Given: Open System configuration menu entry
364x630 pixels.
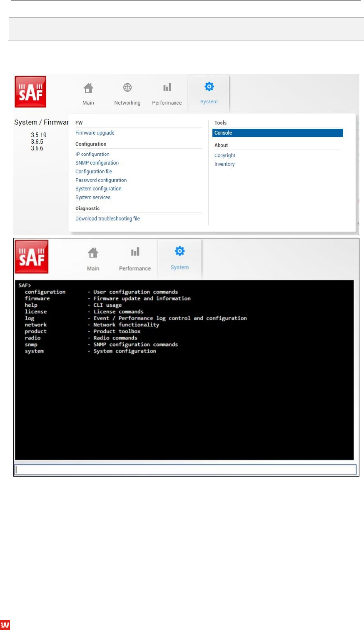Looking at the screenshot, I should tap(99, 189).
